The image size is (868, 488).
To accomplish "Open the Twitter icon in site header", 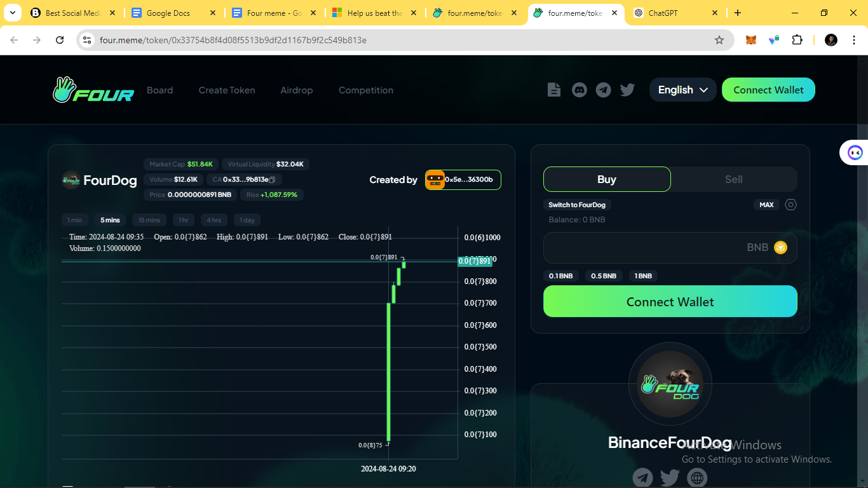I will click(x=628, y=90).
